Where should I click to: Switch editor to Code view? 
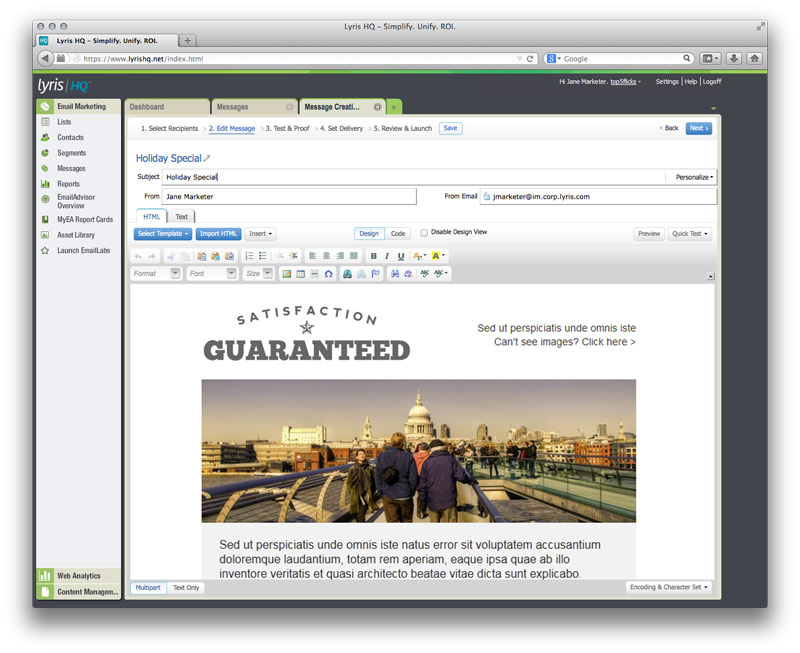click(x=398, y=233)
